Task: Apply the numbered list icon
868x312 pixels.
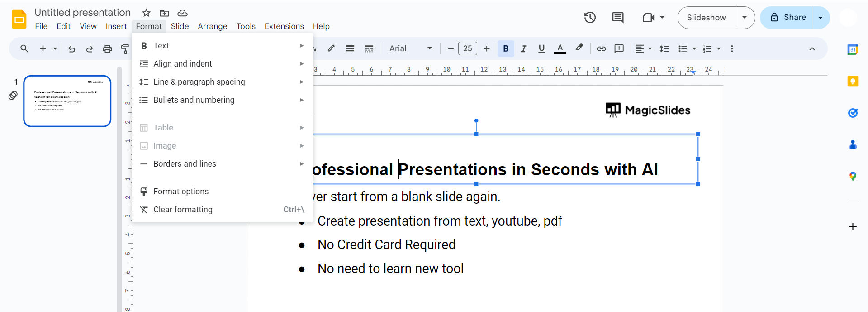Action: 707,48
